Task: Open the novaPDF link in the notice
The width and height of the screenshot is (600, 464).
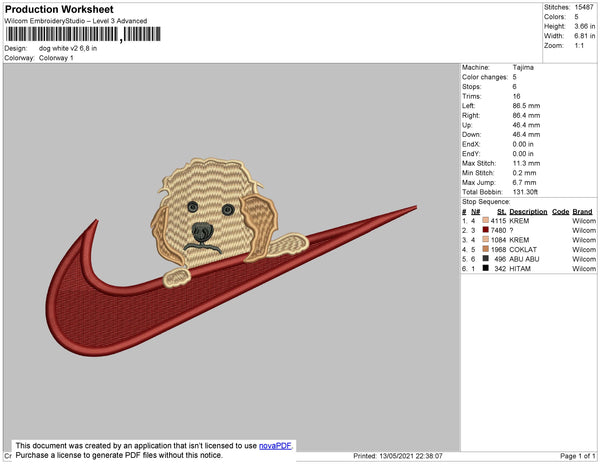Action: click(x=275, y=446)
